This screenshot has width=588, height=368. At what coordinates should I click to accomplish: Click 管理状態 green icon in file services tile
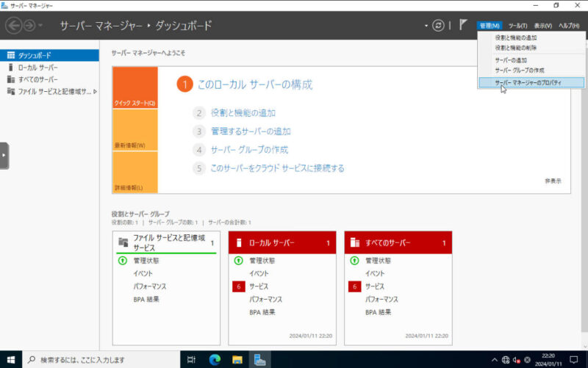[123, 261]
